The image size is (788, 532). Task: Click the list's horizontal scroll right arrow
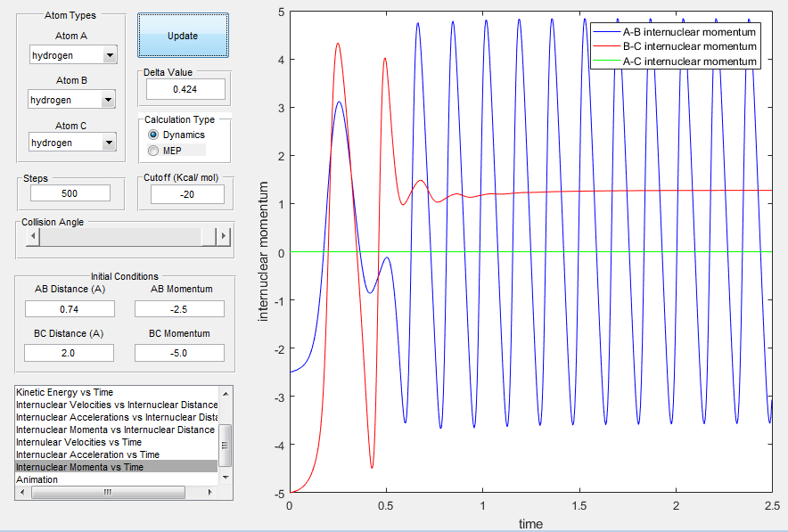click(210, 493)
